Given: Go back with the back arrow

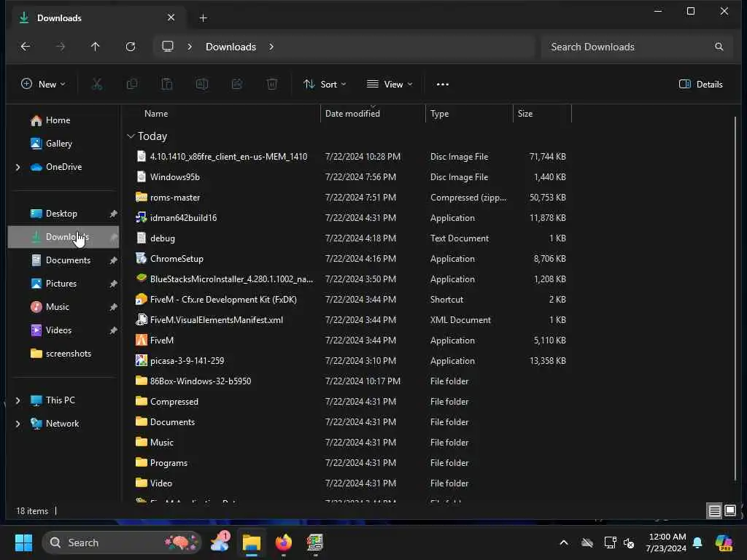Looking at the screenshot, I should pos(26,47).
